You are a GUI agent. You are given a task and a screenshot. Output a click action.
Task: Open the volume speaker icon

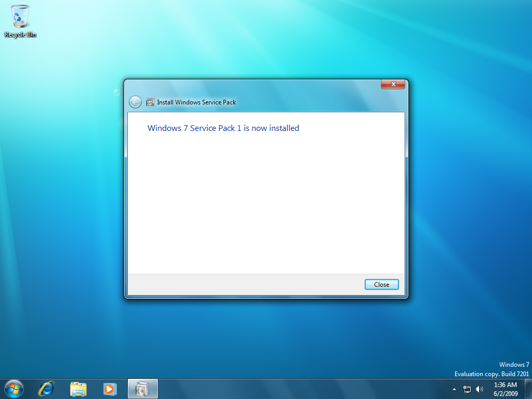point(479,389)
